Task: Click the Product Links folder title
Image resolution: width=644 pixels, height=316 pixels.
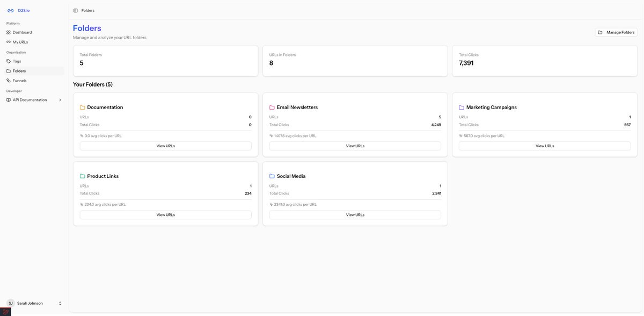Action: [103, 176]
